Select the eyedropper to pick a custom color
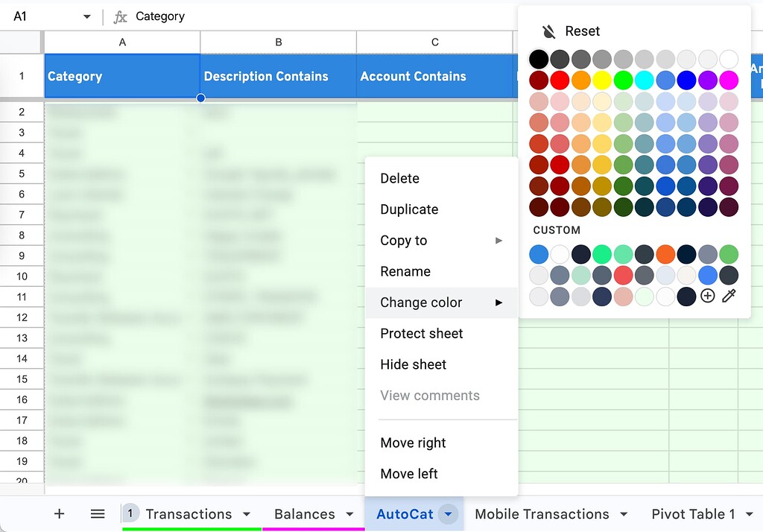 pos(729,296)
